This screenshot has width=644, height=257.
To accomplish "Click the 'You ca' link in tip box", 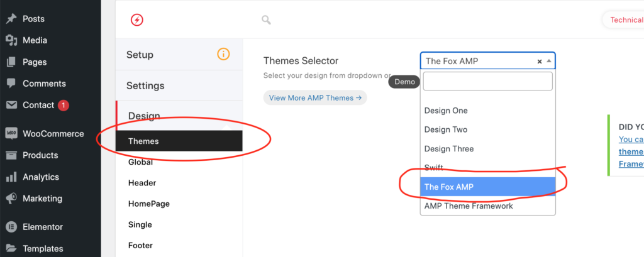I will (631, 139).
